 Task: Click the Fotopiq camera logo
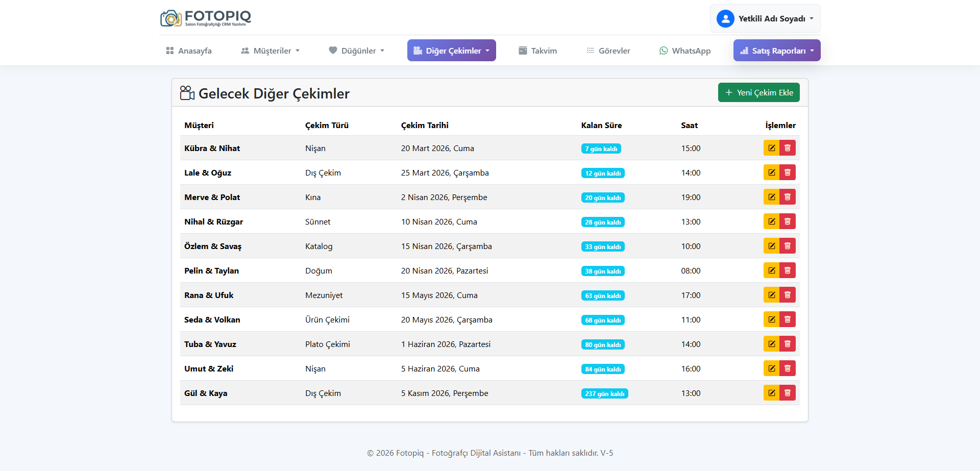click(x=171, y=18)
